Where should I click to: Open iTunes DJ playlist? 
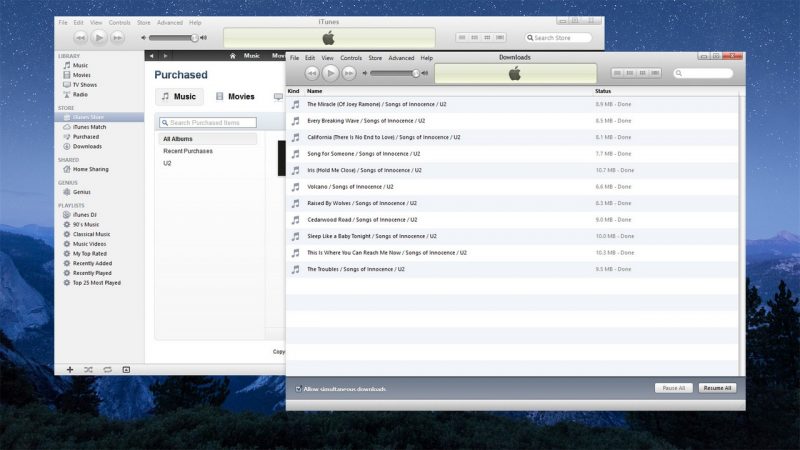(84, 215)
